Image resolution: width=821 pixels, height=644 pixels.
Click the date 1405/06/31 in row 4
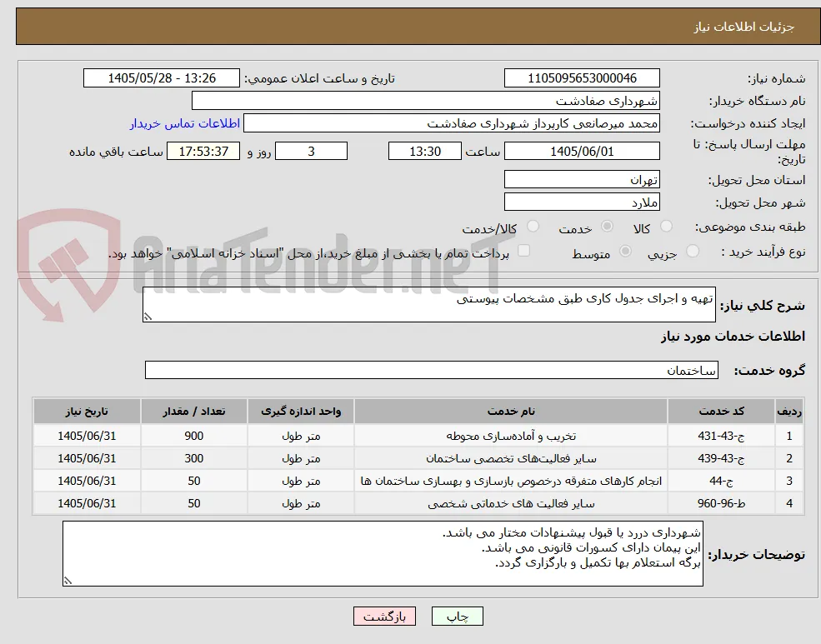pyautogui.click(x=87, y=503)
